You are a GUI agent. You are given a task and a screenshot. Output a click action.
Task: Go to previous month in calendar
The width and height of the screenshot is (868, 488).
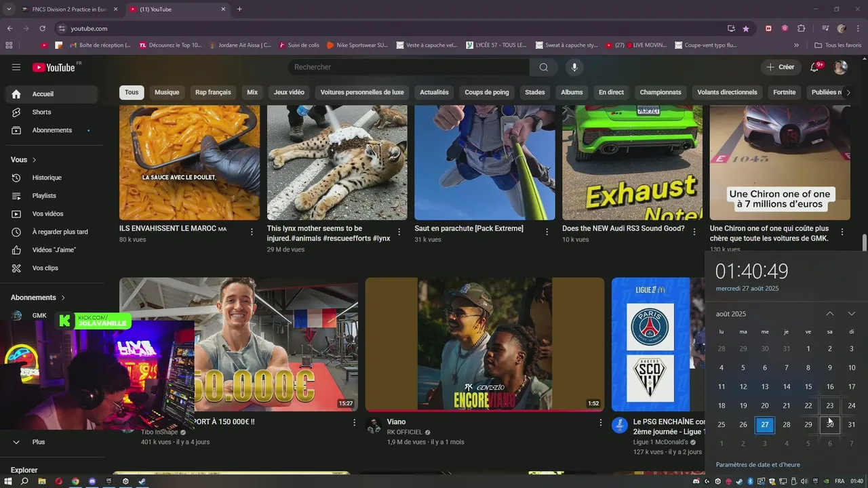[x=830, y=314]
